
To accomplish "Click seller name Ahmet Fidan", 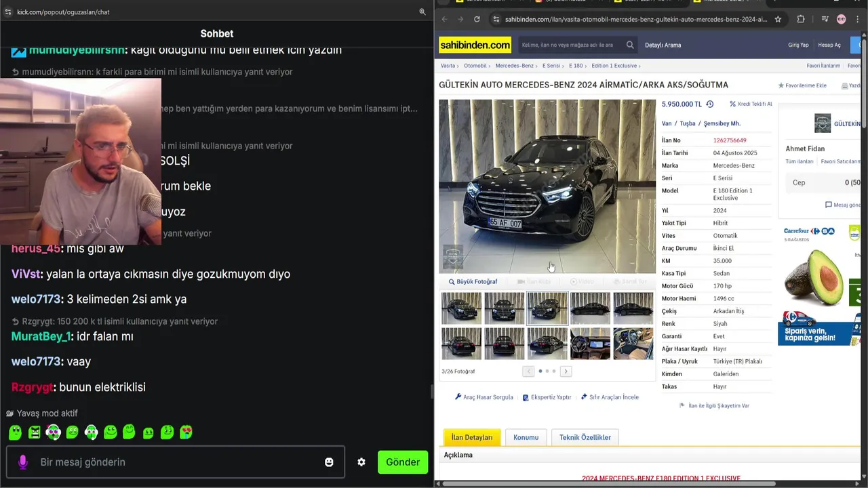I will point(805,148).
